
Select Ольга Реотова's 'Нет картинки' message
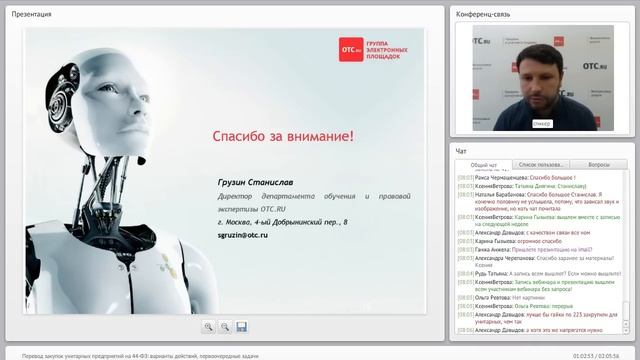pyautogui.click(x=501, y=298)
